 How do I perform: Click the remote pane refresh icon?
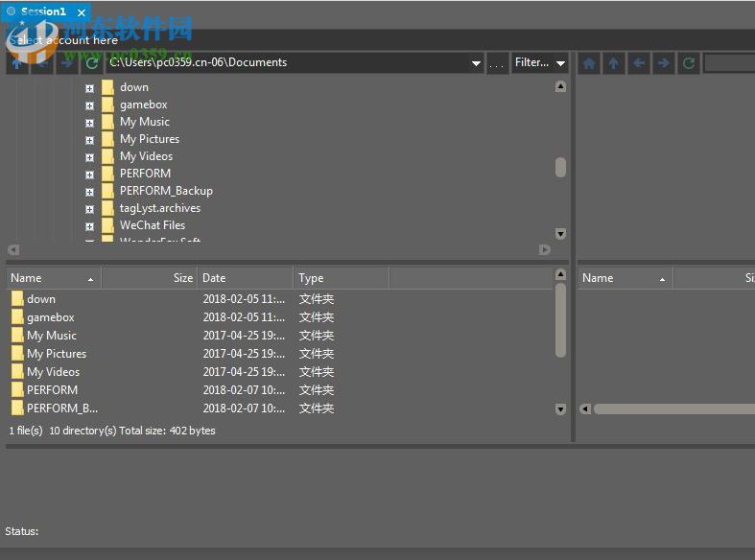click(689, 63)
